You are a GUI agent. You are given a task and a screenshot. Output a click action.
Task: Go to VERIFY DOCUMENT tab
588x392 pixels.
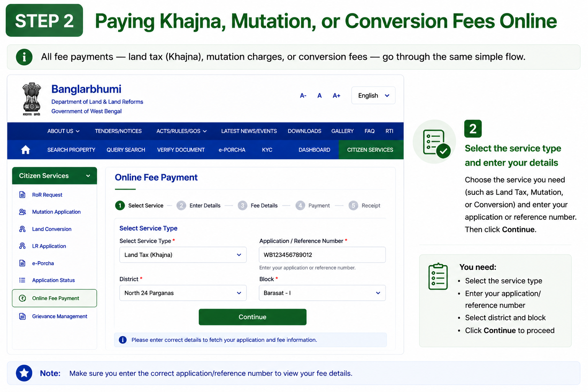coord(181,150)
